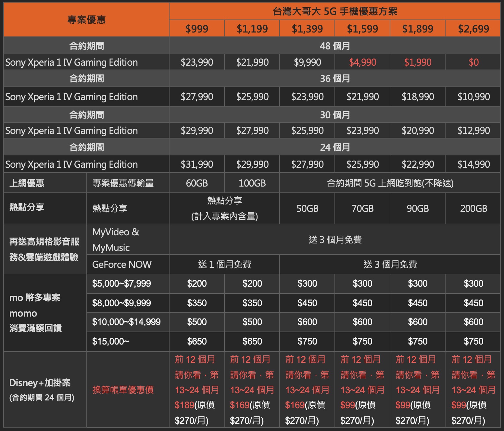The height and width of the screenshot is (431, 504).
Task: Click the MyVideo & MyMusic label
Action: pos(116,240)
